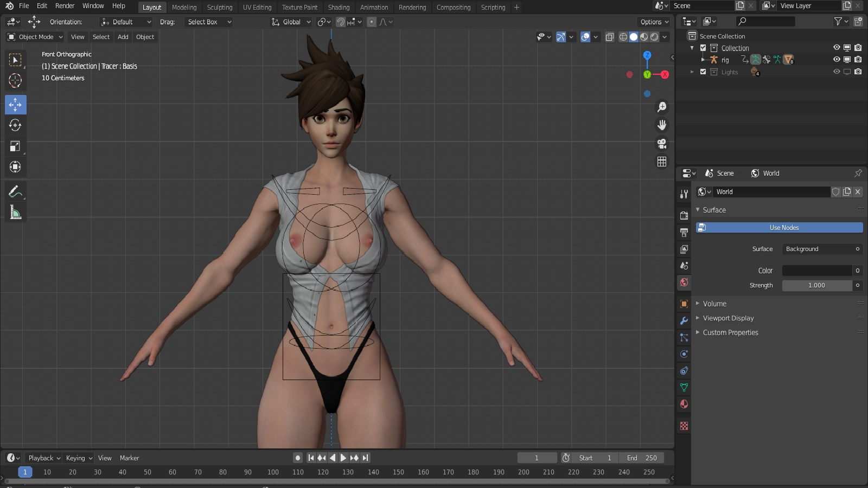Click the timeline horizontal scrollbar
Viewport: 868px width, 488px height.
coord(336,480)
